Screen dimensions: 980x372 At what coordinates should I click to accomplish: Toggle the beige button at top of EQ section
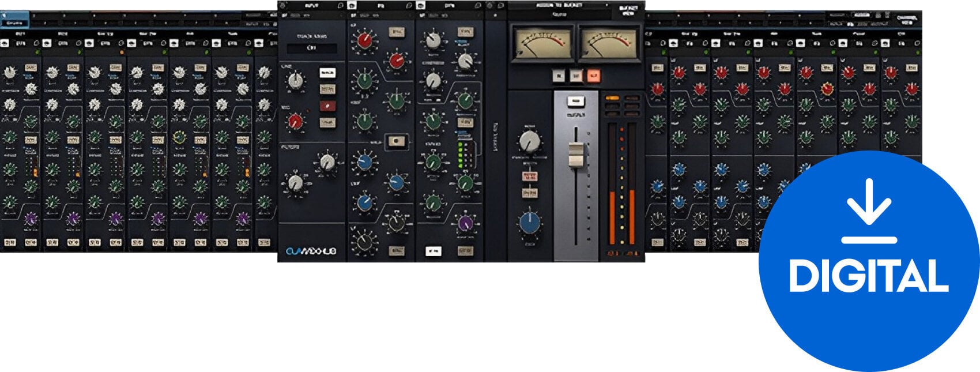pyautogui.click(x=397, y=32)
